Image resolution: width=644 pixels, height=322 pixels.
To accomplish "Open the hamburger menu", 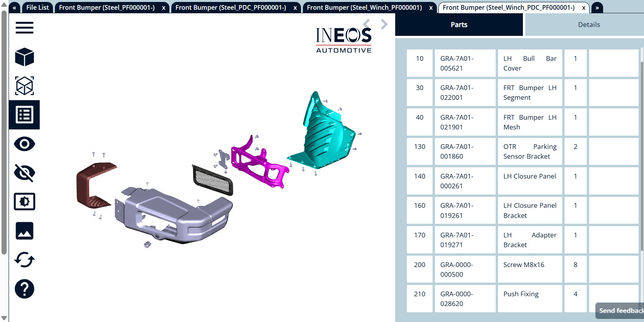I will [x=24, y=28].
